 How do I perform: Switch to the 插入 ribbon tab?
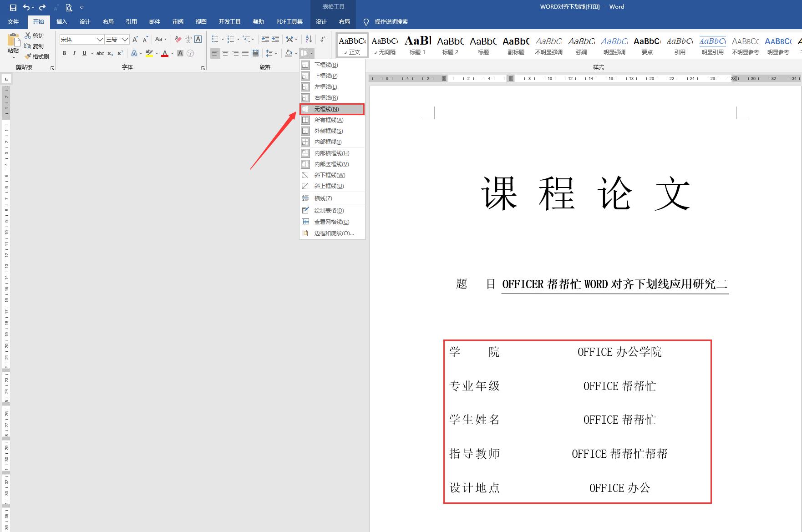(x=61, y=21)
